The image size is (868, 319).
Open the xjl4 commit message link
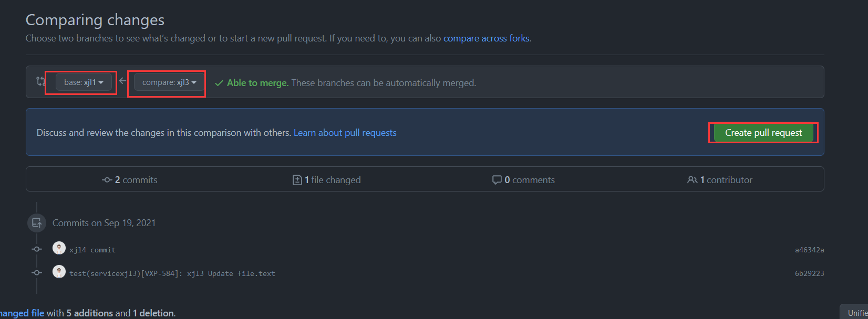pos(92,250)
